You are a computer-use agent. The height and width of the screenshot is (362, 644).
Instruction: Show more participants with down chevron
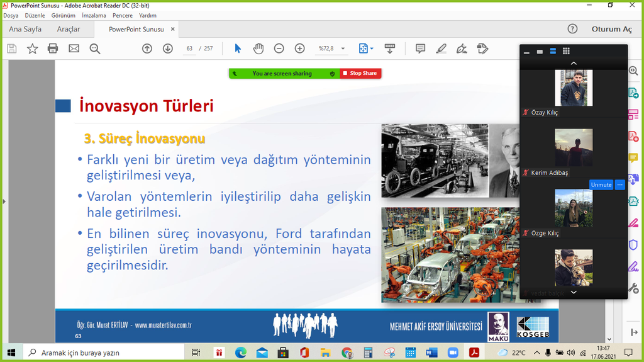pos(574,292)
